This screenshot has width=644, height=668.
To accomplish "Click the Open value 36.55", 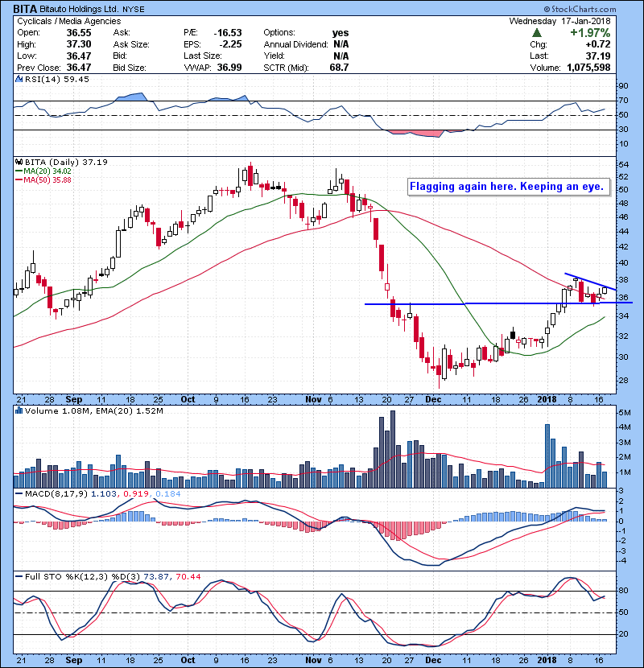I will click(x=79, y=33).
